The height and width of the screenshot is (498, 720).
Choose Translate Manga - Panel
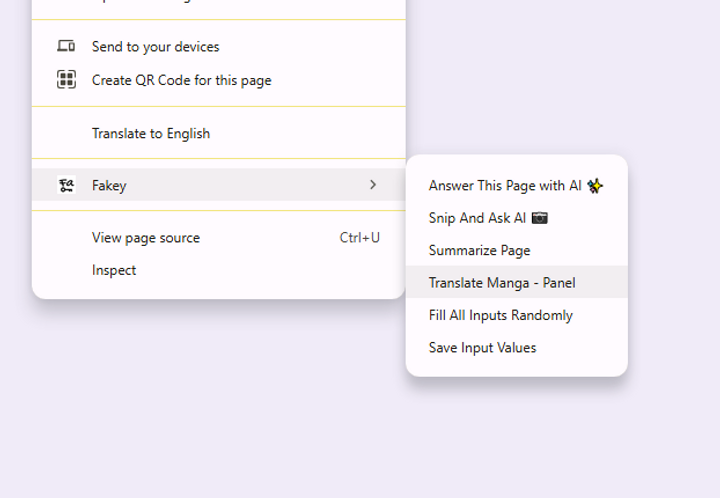tap(517, 282)
